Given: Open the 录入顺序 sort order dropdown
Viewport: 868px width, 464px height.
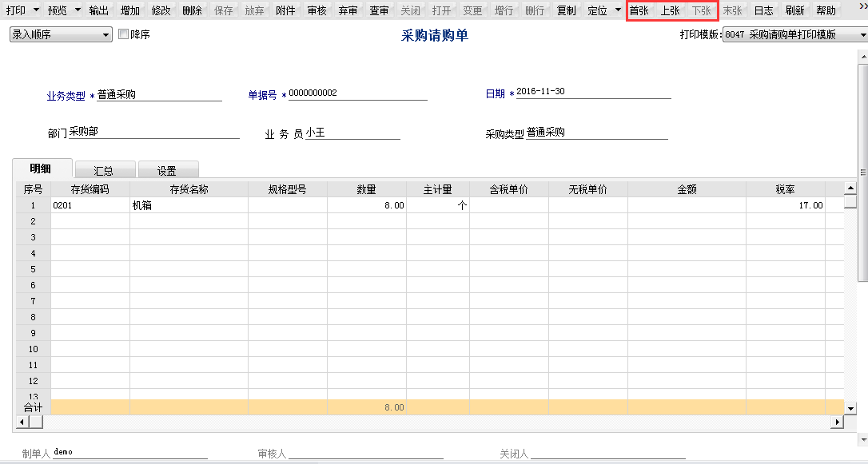Looking at the screenshot, I should point(106,35).
